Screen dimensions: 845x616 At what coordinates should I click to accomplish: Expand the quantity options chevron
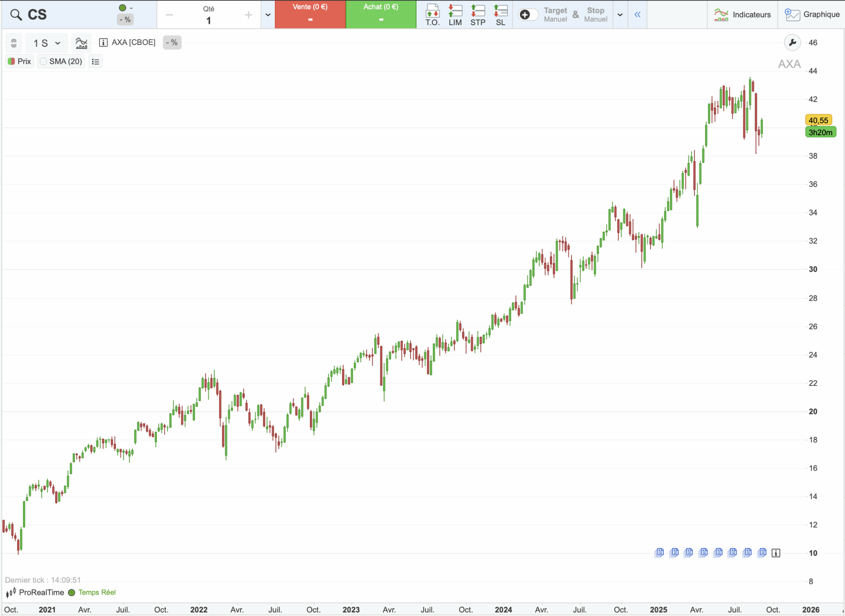(x=267, y=14)
